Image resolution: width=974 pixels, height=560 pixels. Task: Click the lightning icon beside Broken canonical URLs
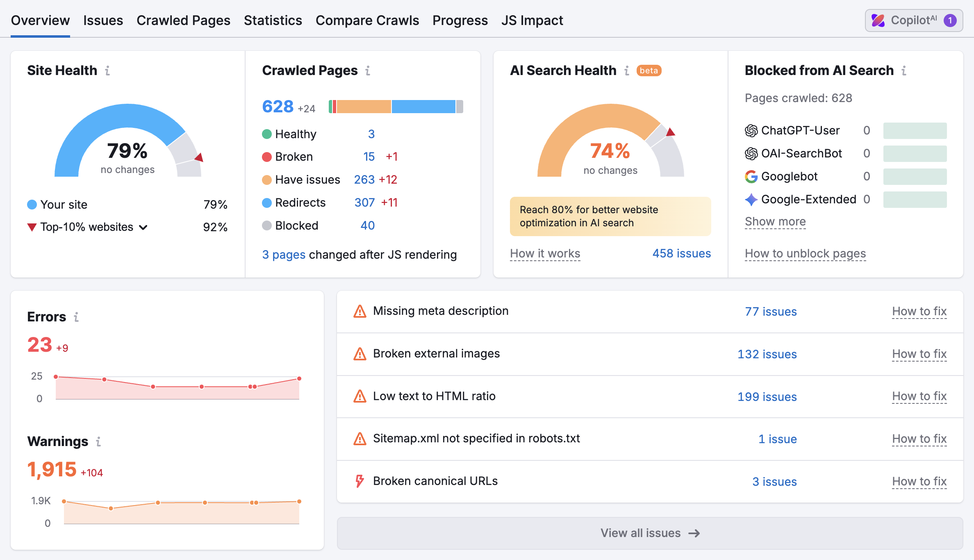360,481
